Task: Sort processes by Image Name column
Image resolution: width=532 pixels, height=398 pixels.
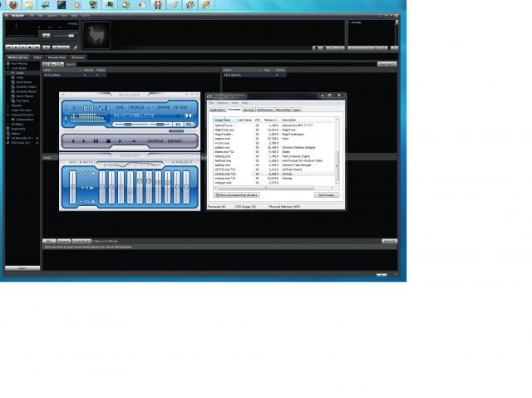Action: [224, 120]
